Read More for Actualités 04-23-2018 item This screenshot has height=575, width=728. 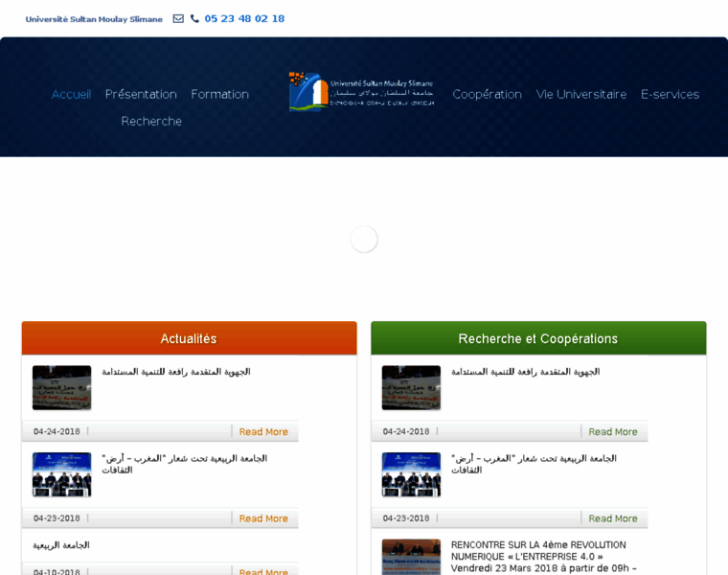click(x=263, y=518)
